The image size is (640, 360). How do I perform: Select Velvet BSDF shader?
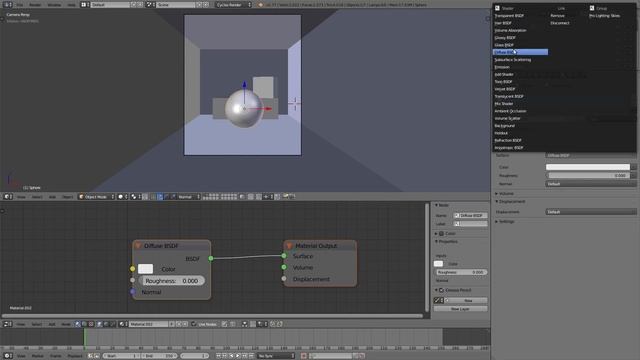pos(505,89)
